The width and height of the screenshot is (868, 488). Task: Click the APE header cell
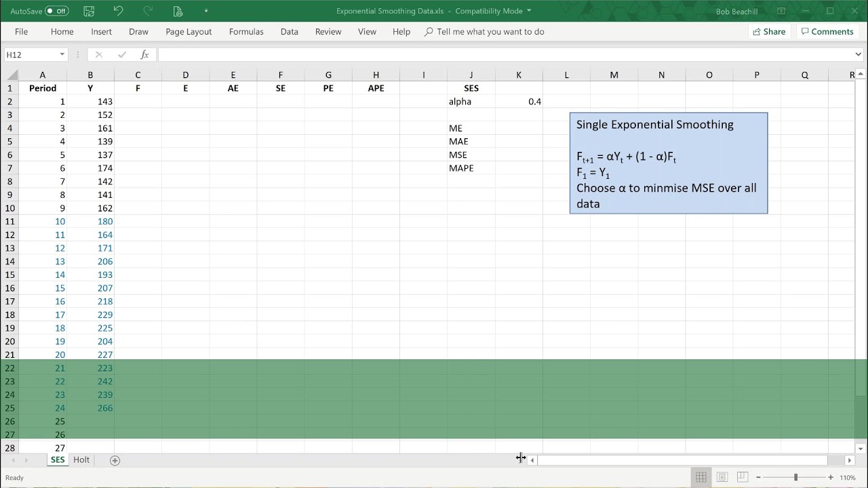click(376, 88)
